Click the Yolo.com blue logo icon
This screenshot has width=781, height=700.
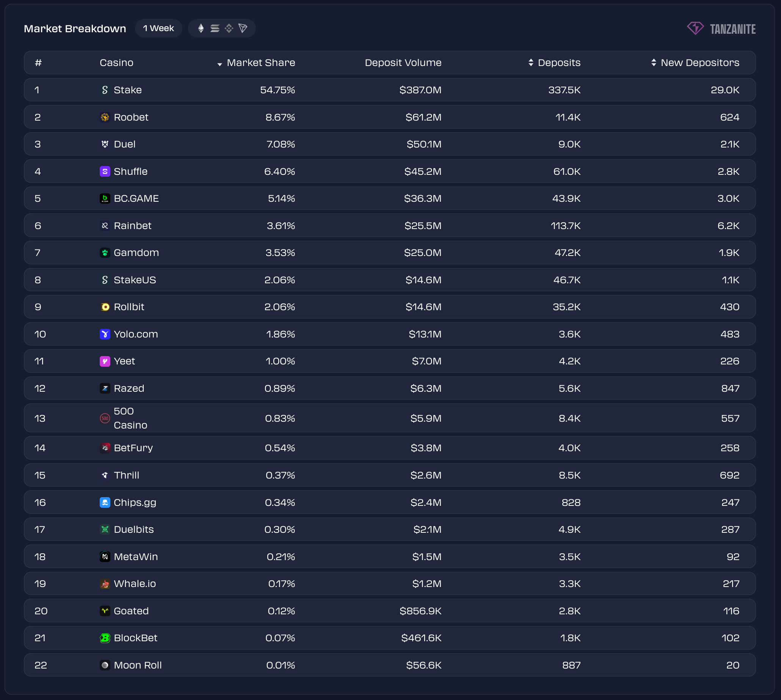tap(105, 334)
